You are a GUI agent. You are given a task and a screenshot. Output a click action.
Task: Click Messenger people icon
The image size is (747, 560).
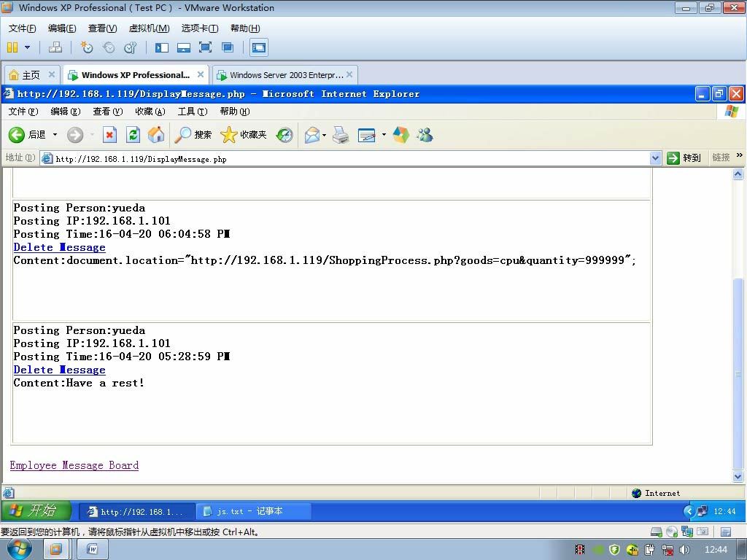coord(425,135)
